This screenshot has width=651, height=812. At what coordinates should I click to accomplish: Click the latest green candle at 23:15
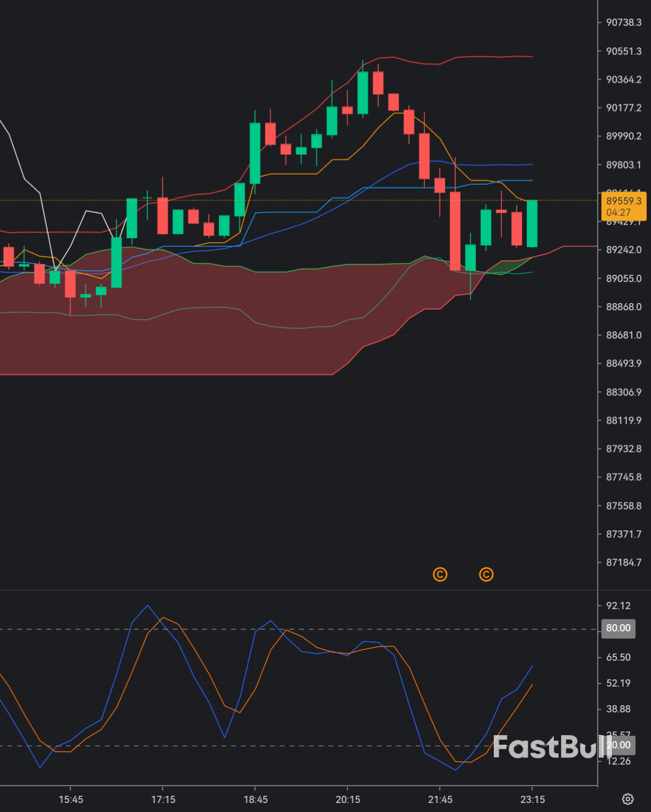pos(532,223)
